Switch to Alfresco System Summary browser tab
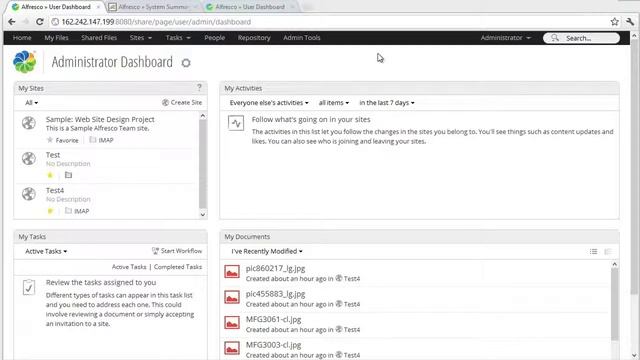Viewport: 640px width, 360px height. [x=153, y=7]
